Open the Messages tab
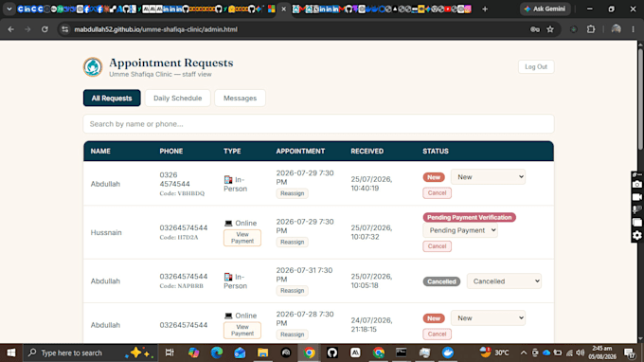The image size is (644, 362). (x=240, y=99)
